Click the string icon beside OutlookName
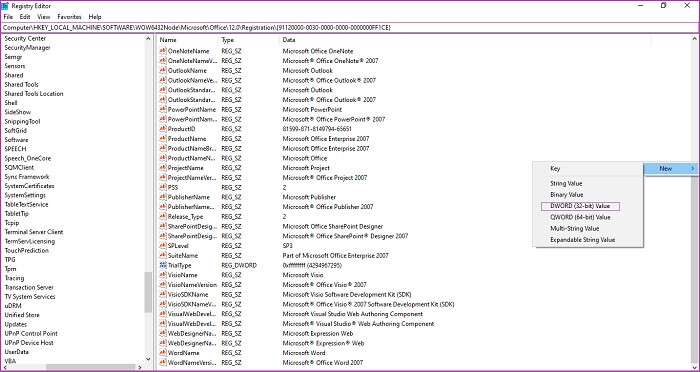The height and width of the screenshot is (372, 700). pos(163,71)
